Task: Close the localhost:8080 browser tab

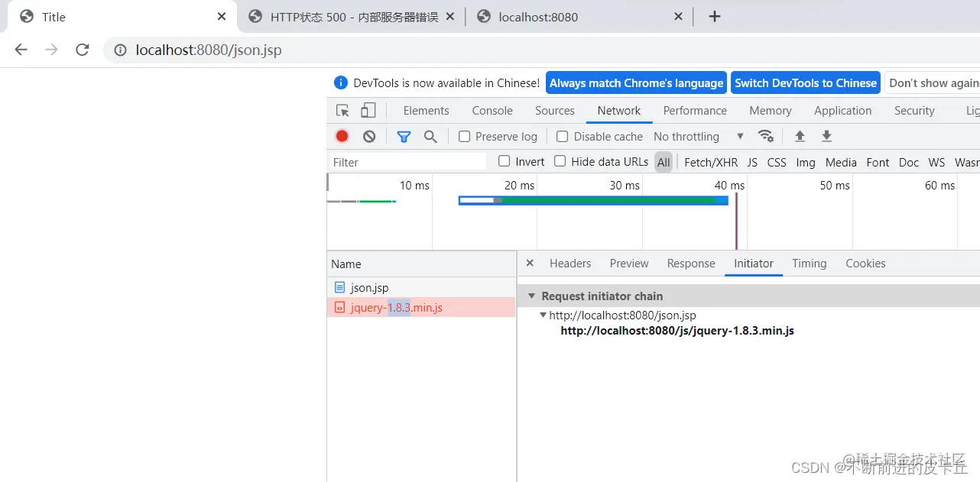Action: click(x=679, y=16)
